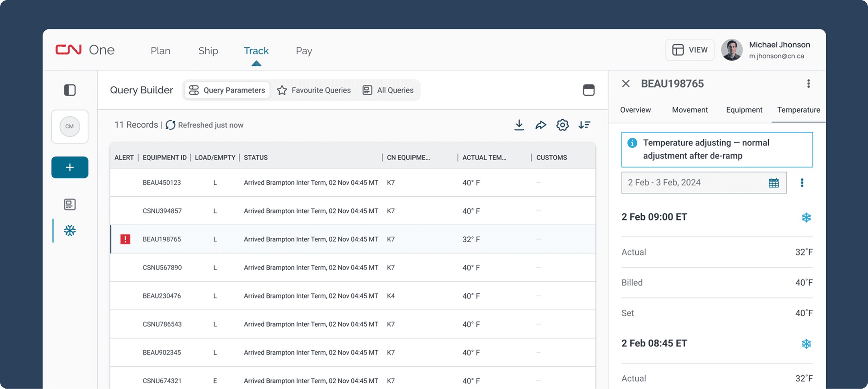
Task: Select row CSNU394857
Action: click(353, 211)
